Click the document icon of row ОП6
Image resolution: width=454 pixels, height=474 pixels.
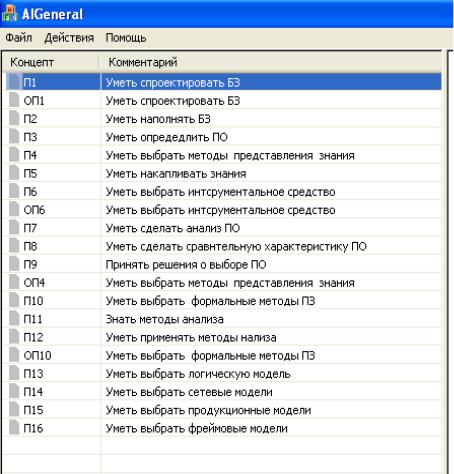pyautogui.click(x=14, y=209)
